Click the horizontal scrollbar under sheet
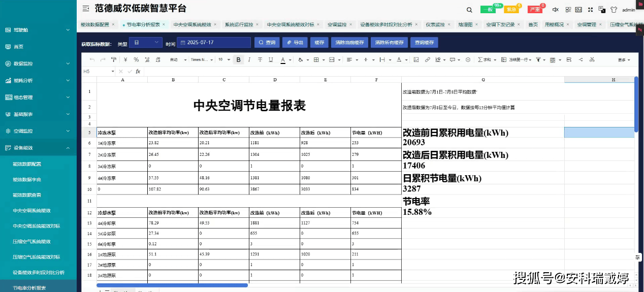Image resolution: width=644 pixels, height=292 pixels. point(172,285)
